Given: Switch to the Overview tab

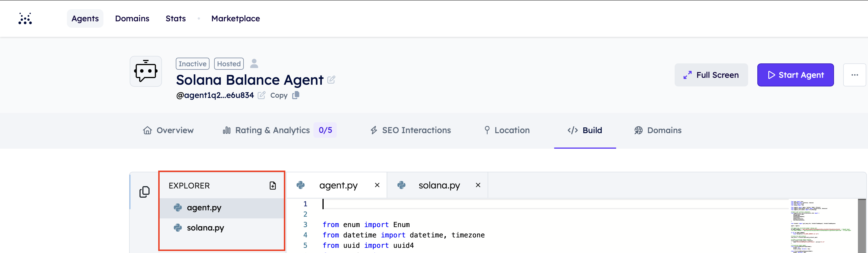Looking at the screenshot, I should tap(168, 130).
